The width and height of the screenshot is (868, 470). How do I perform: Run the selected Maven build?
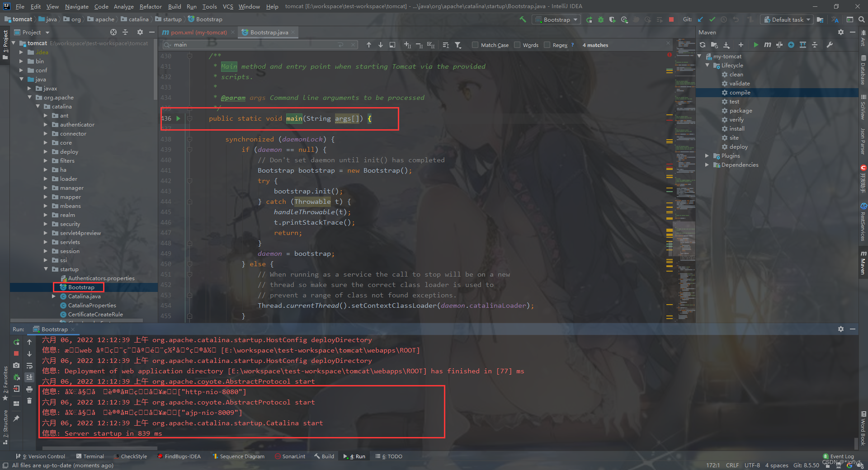[756, 45]
